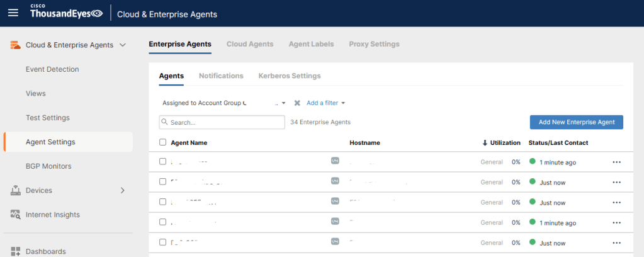This screenshot has height=257, width=644.
Task: Click the first row's agent type icon
Action: [x=335, y=161]
